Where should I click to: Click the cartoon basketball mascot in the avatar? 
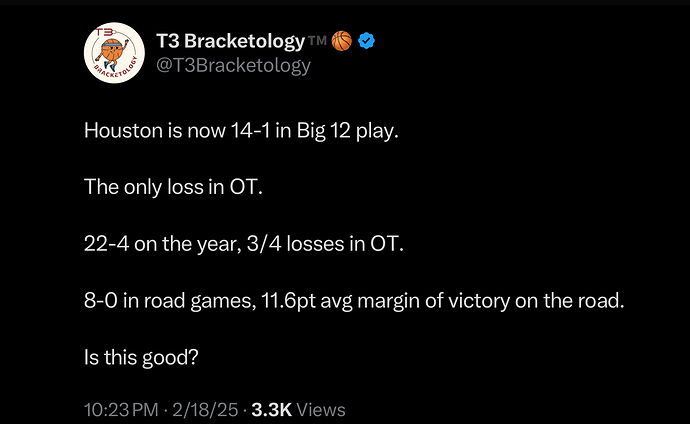click(x=112, y=54)
